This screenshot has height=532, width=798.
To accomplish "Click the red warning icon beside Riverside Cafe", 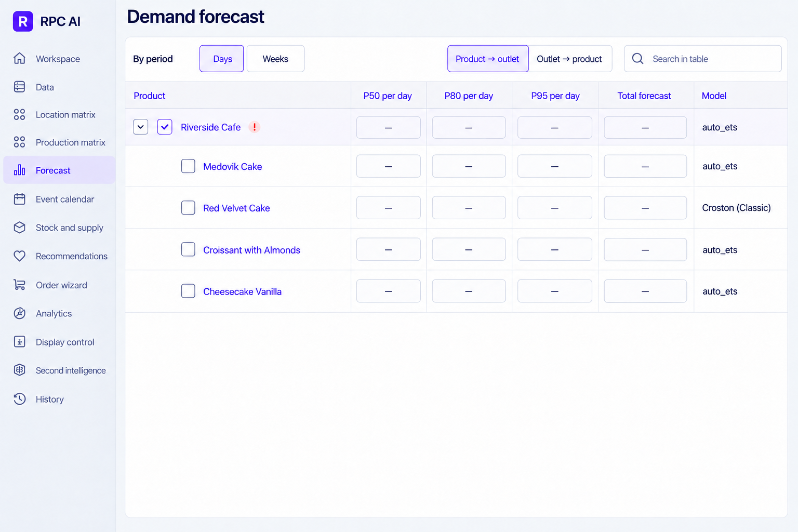I will coord(255,127).
